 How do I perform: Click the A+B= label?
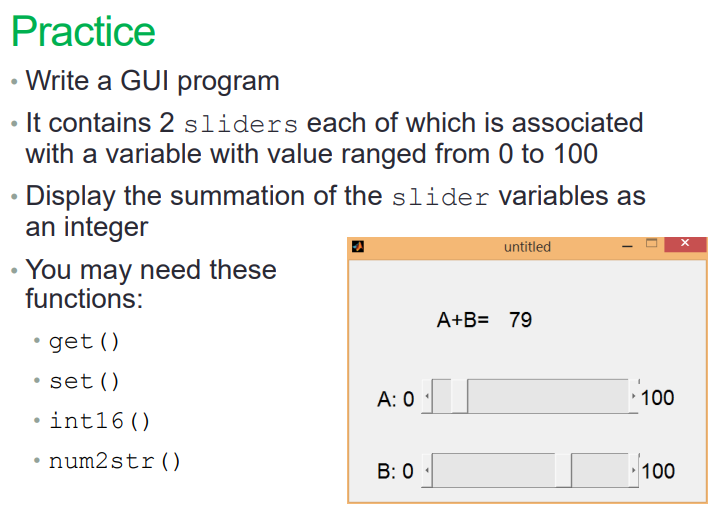463,320
